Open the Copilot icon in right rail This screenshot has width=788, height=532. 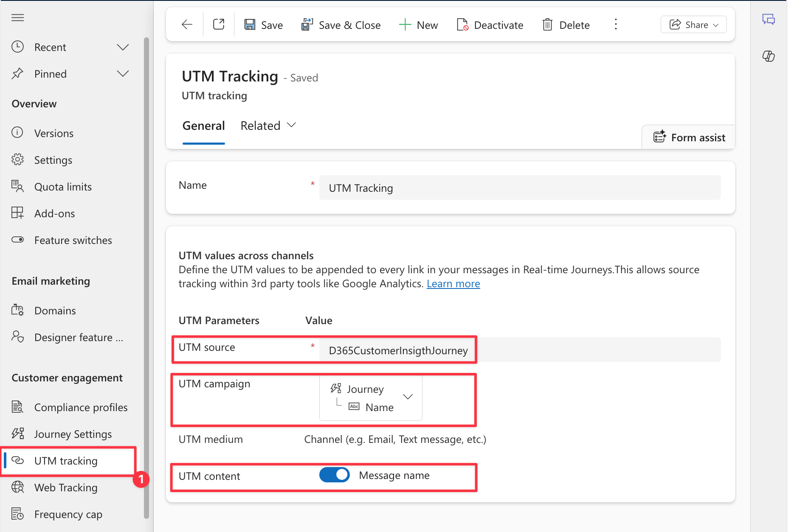coord(768,56)
